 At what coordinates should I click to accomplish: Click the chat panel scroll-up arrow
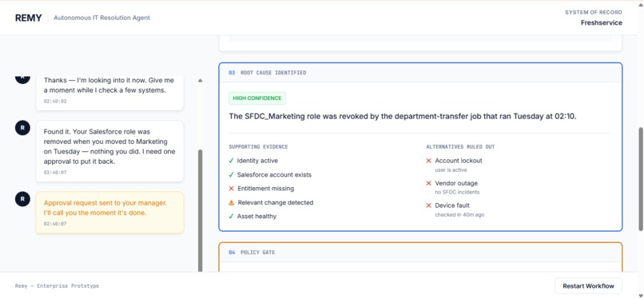[x=200, y=81]
